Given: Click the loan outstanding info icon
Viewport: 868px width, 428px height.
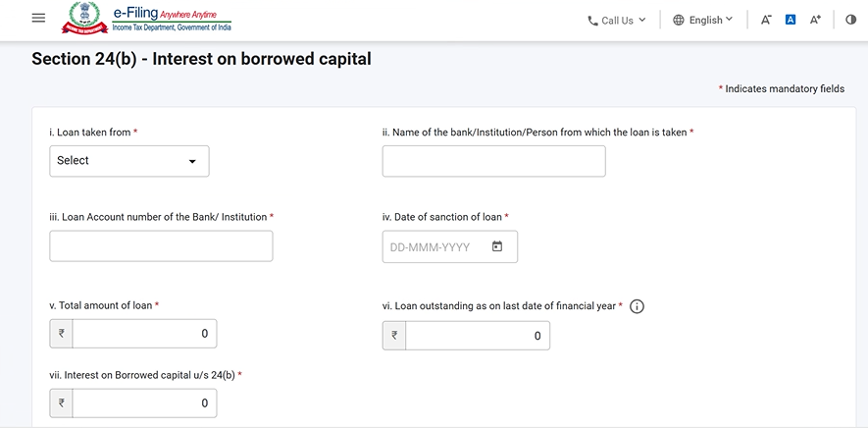Looking at the screenshot, I should click(x=637, y=306).
